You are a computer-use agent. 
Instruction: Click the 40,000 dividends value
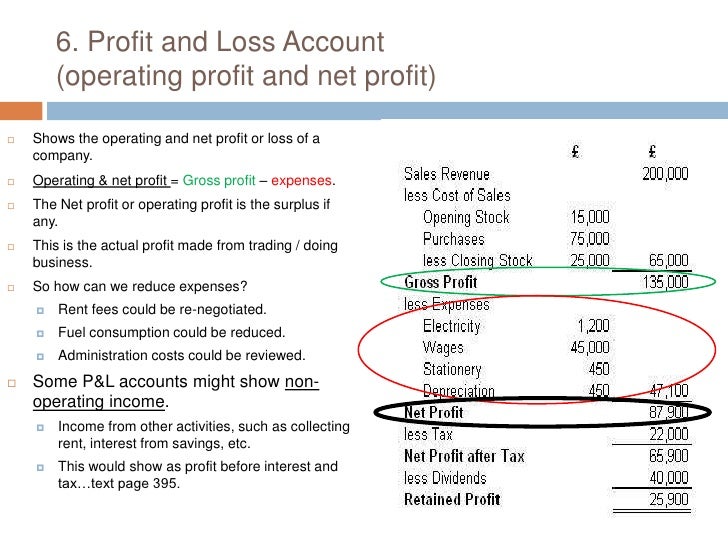pos(669,477)
